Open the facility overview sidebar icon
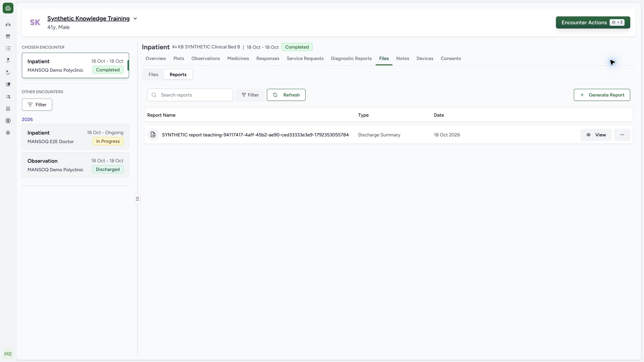644x362 pixels. pos(8,24)
